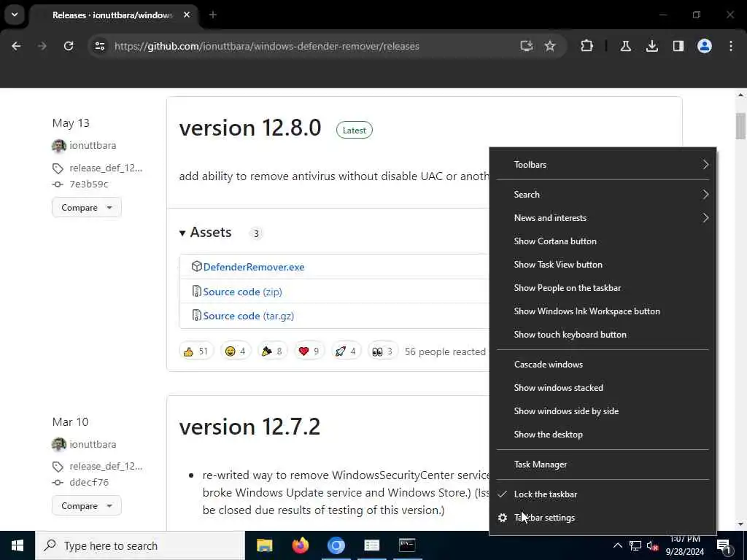Toggle Show Cortana button
The height and width of the screenshot is (560, 747).
(x=603, y=241)
